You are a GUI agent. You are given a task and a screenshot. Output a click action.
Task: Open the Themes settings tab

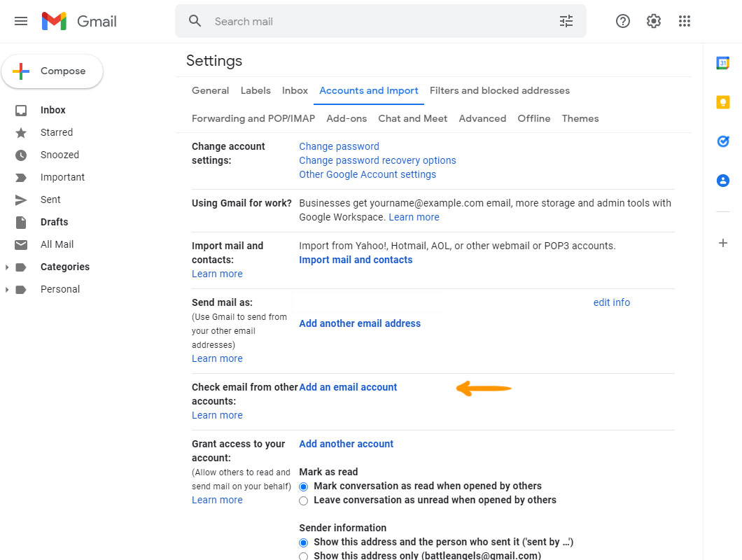point(580,118)
